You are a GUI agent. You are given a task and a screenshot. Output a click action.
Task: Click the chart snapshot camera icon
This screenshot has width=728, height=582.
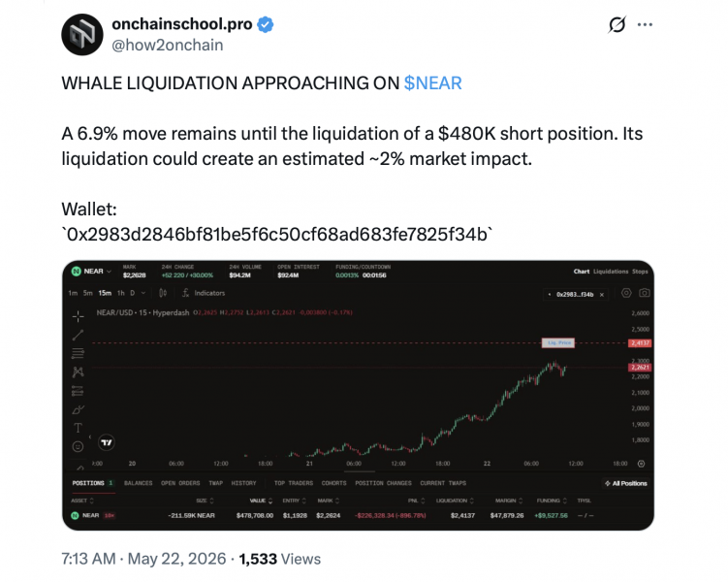click(x=644, y=293)
